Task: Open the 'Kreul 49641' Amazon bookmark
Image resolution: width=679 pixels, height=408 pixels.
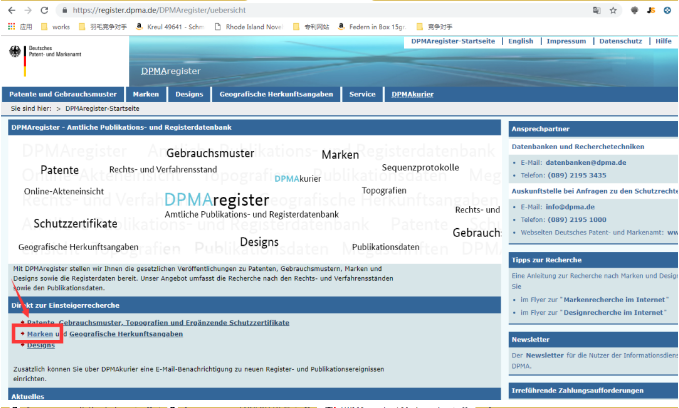Action: [169, 26]
